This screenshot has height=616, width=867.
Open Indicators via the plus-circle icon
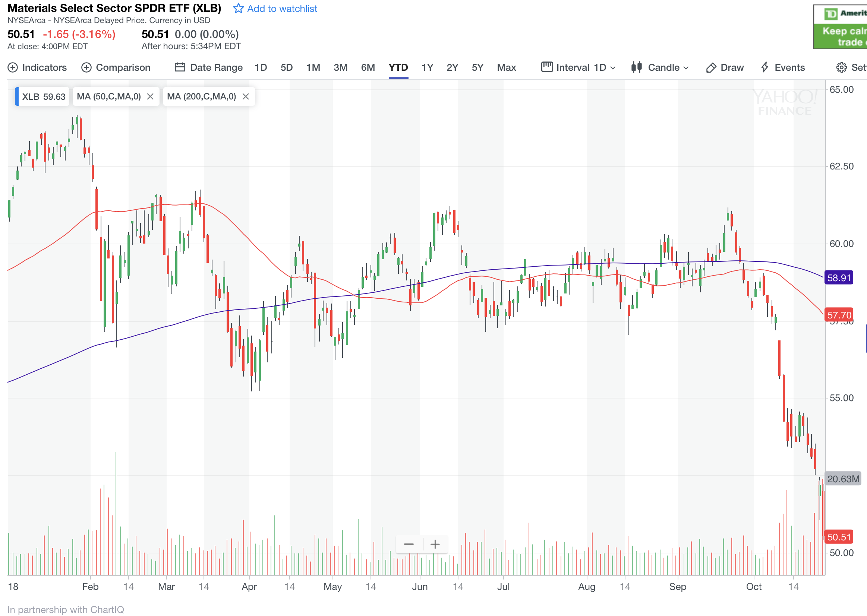tap(13, 67)
